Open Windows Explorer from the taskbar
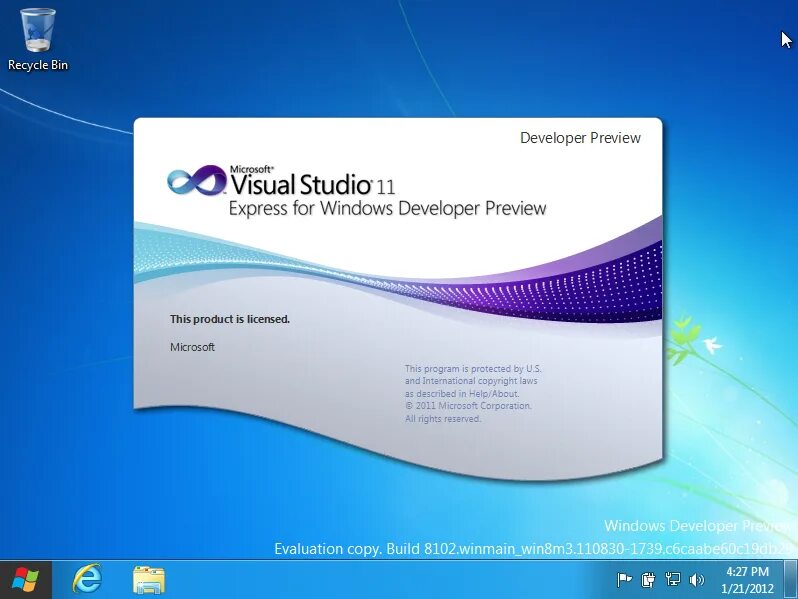The height and width of the screenshot is (599, 798). tap(149, 580)
